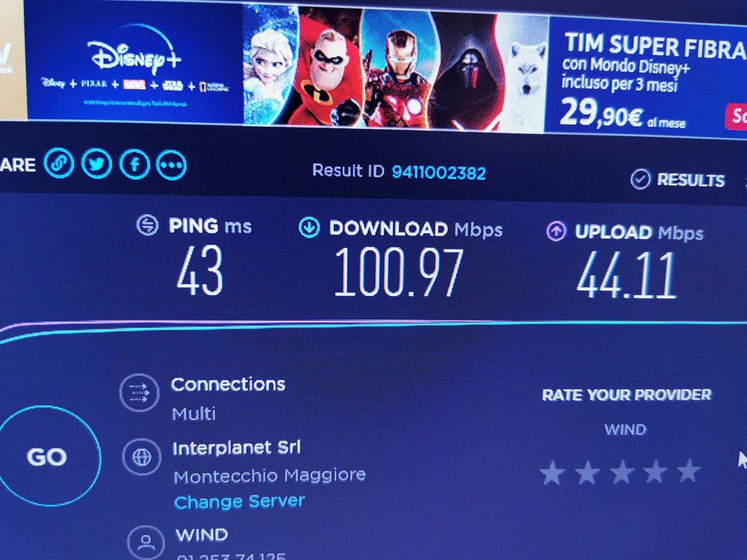
Task: Click the server globe icon
Action: 142,457
